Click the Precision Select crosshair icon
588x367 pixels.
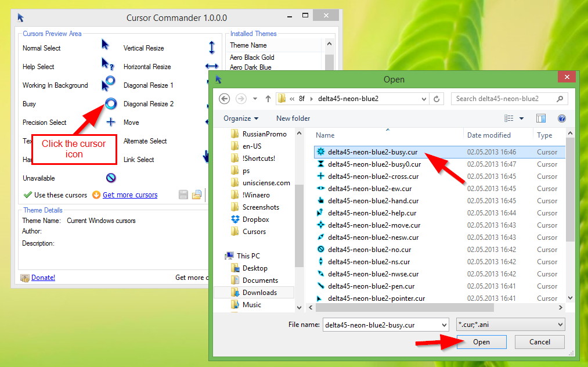click(x=111, y=122)
